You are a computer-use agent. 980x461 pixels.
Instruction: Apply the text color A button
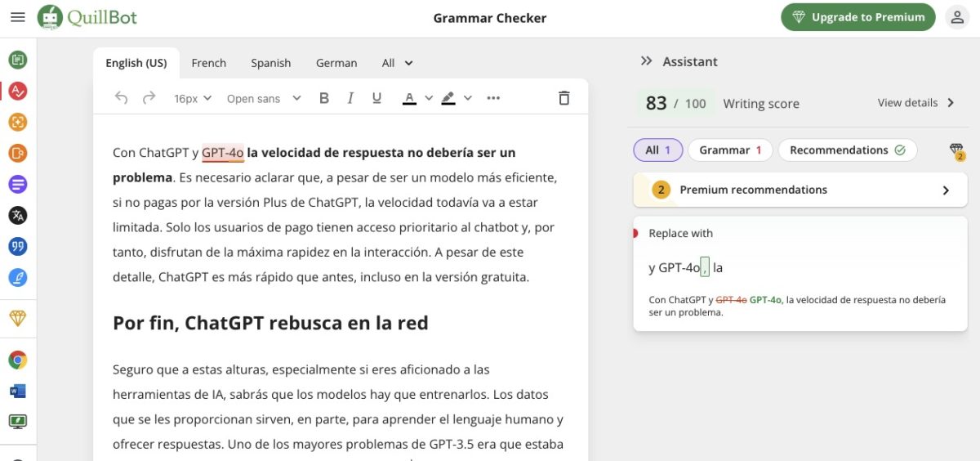pyautogui.click(x=409, y=98)
